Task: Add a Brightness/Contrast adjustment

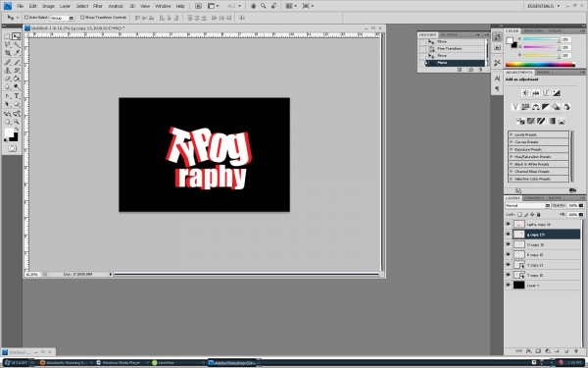Action: pyautogui.click(x=525, y=93)
